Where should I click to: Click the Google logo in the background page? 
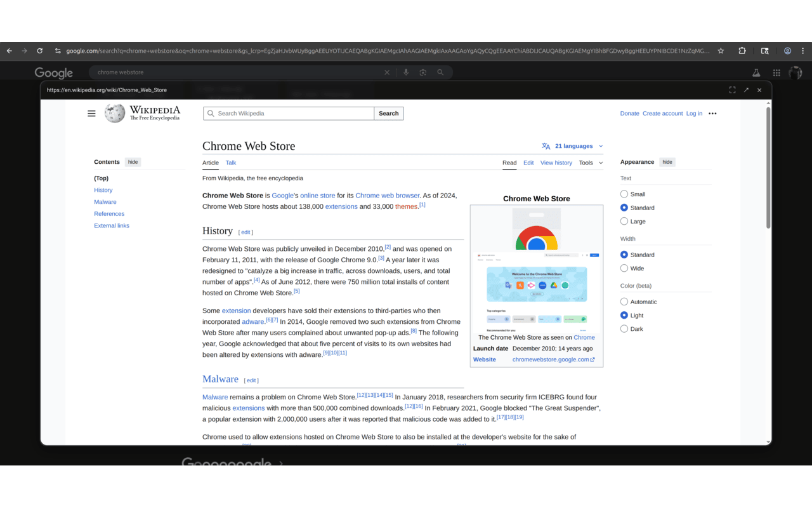point(54,73)
